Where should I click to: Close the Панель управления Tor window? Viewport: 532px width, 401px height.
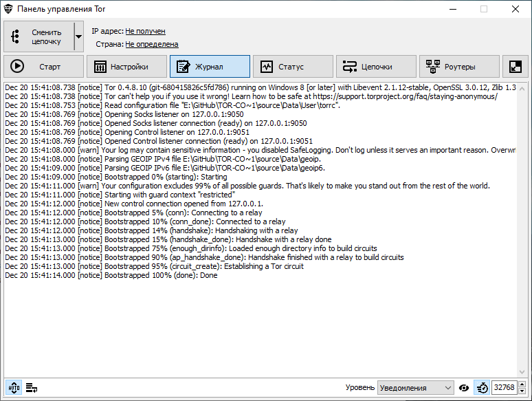[516, 9]
